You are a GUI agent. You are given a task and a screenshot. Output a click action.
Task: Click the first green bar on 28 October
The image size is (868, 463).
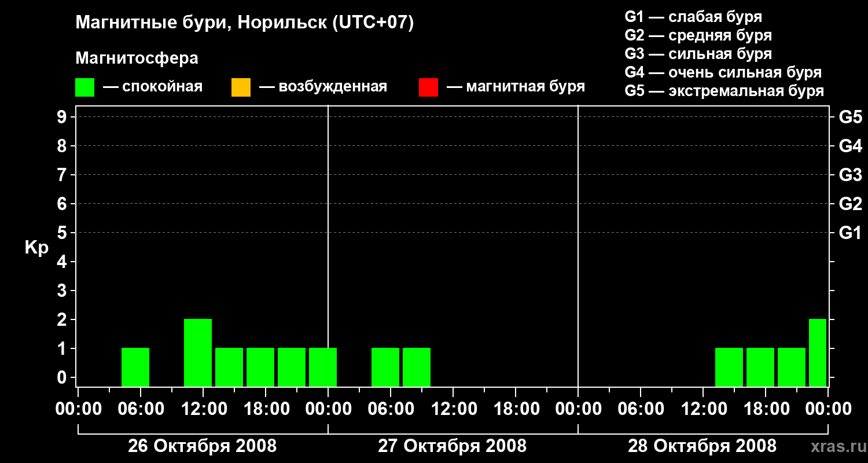coord(729,367)
